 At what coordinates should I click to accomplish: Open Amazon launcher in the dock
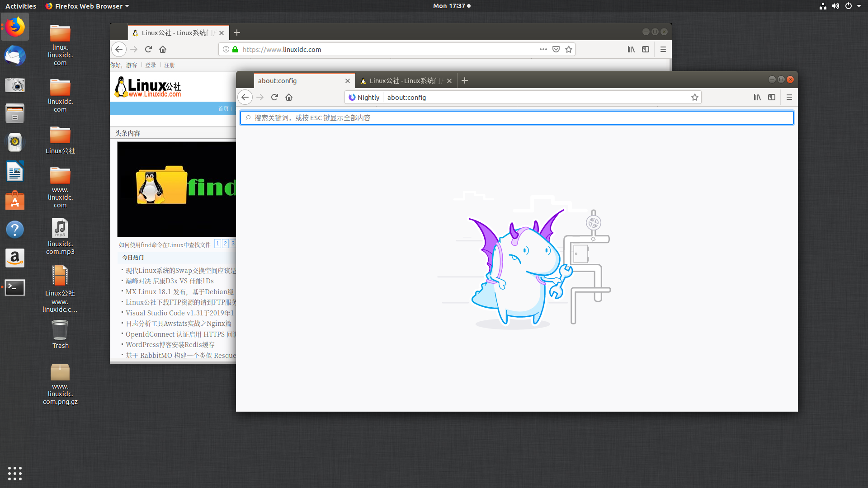15,258
